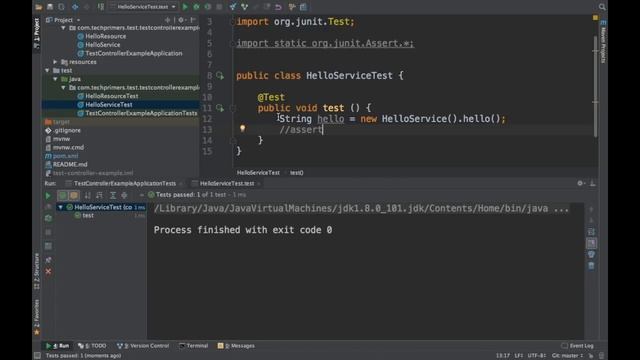Open Version Control tool window tab
The width and height of the screenshot is (640, 360).
tap(143, 346)
